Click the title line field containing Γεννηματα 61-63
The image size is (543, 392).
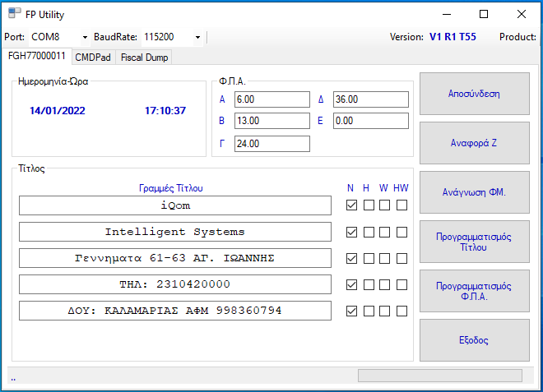click(x=174, y=258)
